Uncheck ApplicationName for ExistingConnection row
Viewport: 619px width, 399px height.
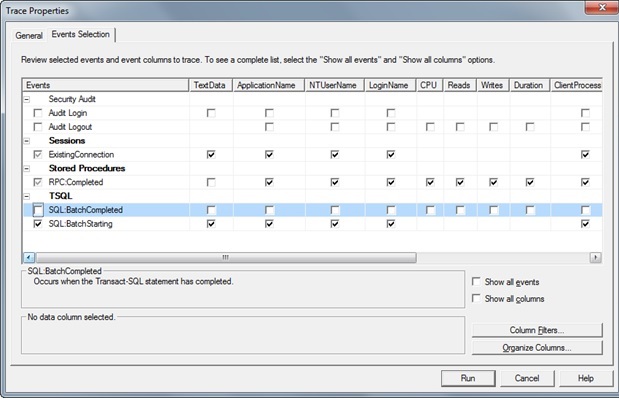[269, 155]
